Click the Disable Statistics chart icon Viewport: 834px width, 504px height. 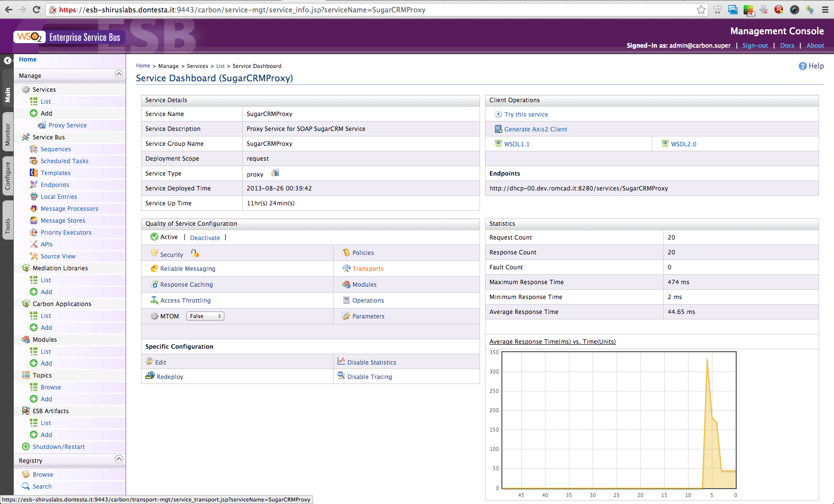pos(342,362)
